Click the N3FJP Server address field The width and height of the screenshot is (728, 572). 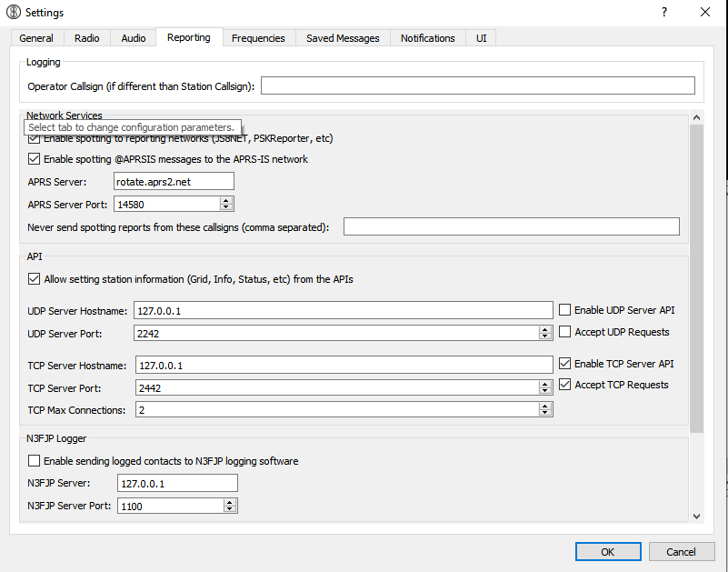tap(177, 483)
